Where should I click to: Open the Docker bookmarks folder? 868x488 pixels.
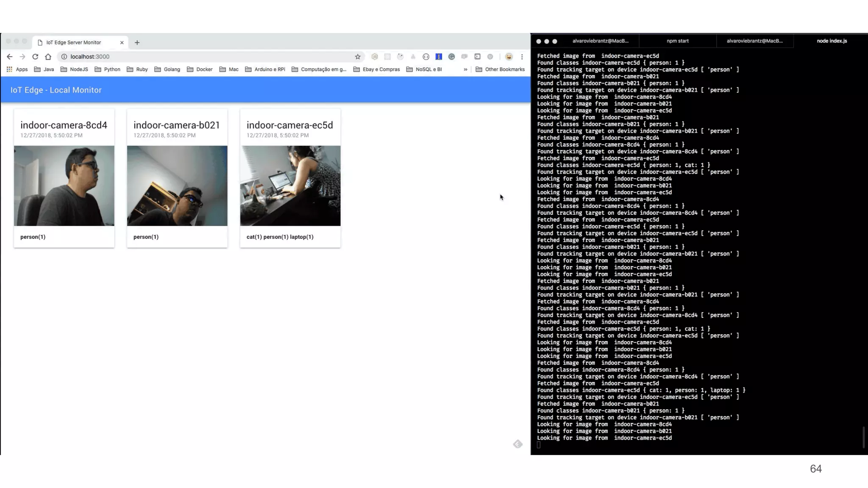pyautogui.click(x=200, y=69)
